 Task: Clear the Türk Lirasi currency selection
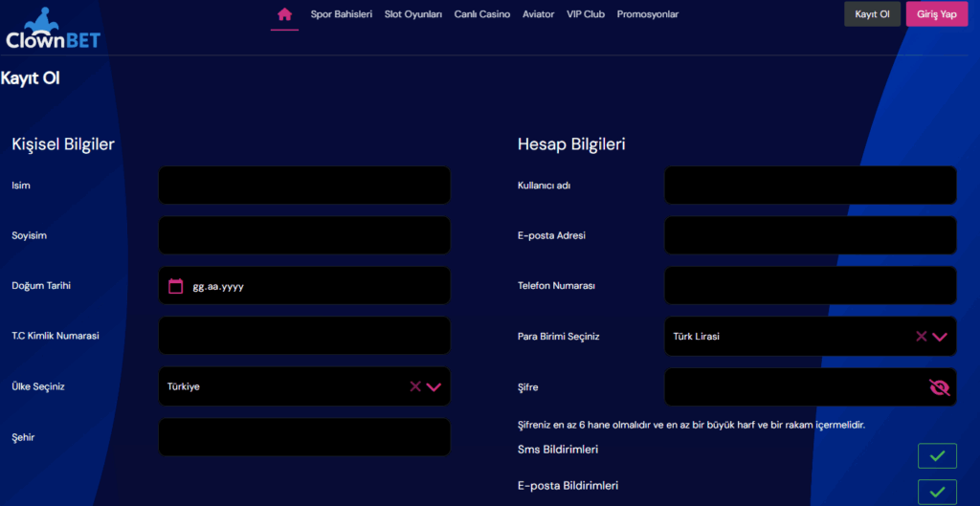point(922,336)
